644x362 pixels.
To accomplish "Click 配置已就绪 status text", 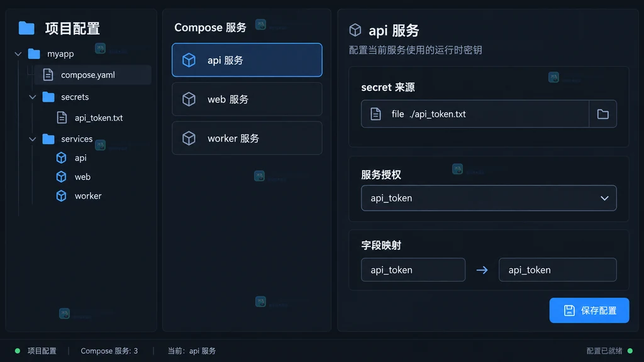I will coord(604,351).
